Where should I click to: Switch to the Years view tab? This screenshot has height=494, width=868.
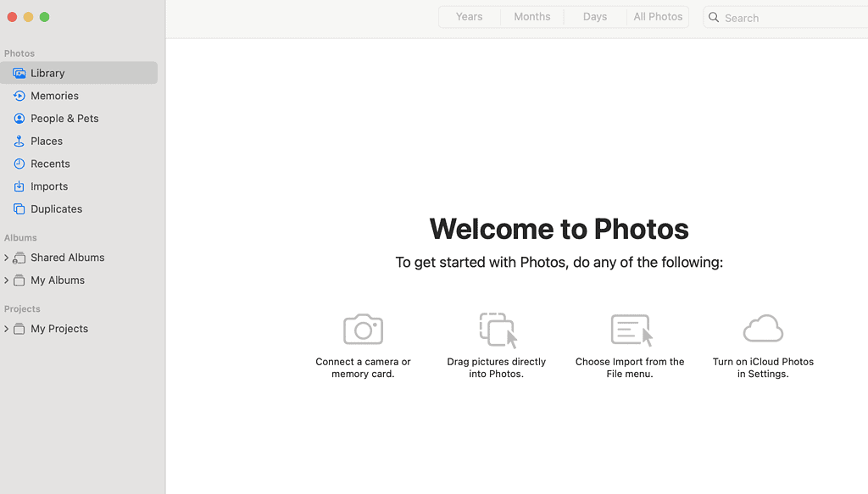469,17
